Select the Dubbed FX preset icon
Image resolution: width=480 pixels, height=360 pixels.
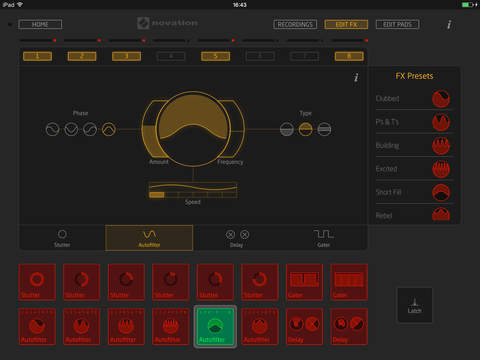[x=441, y=99]
